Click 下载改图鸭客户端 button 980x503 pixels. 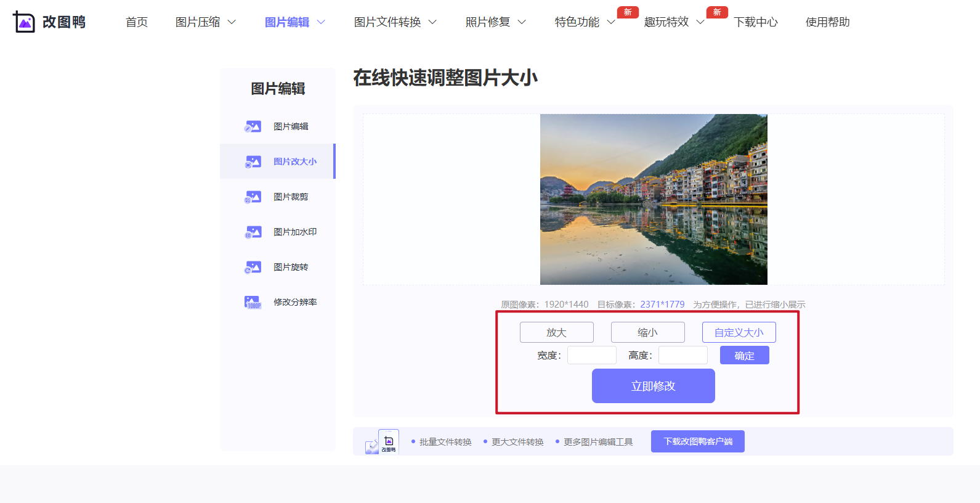tap(698, 441)
